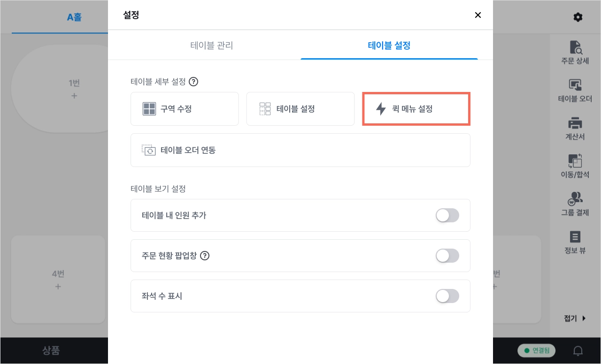Viewport: 601px width, 364px height.
Task: Open the 주문 상세 sidebar icon
Action: click(x=575, y=53)
